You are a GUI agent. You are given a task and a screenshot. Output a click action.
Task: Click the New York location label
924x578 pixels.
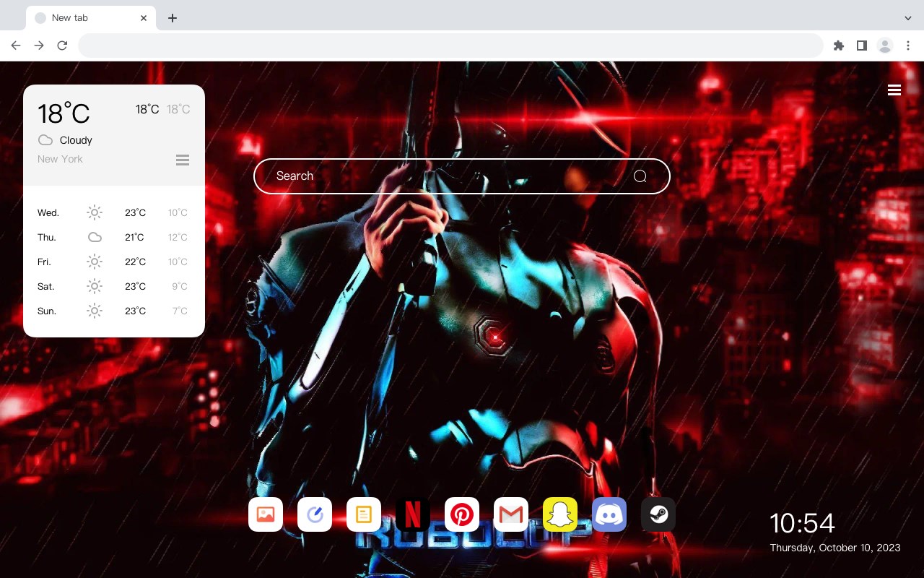coord(60,159)
